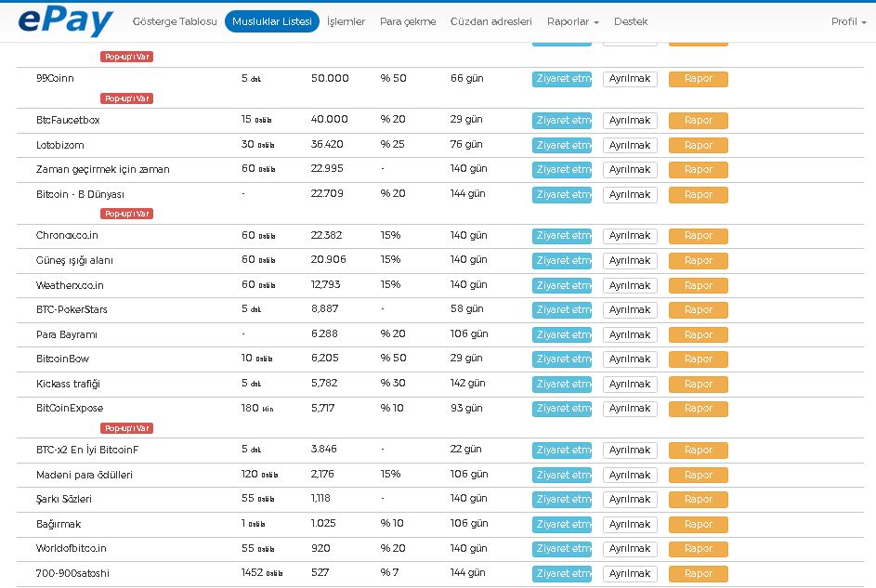This screenshot has width=876, height=588.
Task: Go to İşlemler page
Action: 346,21
